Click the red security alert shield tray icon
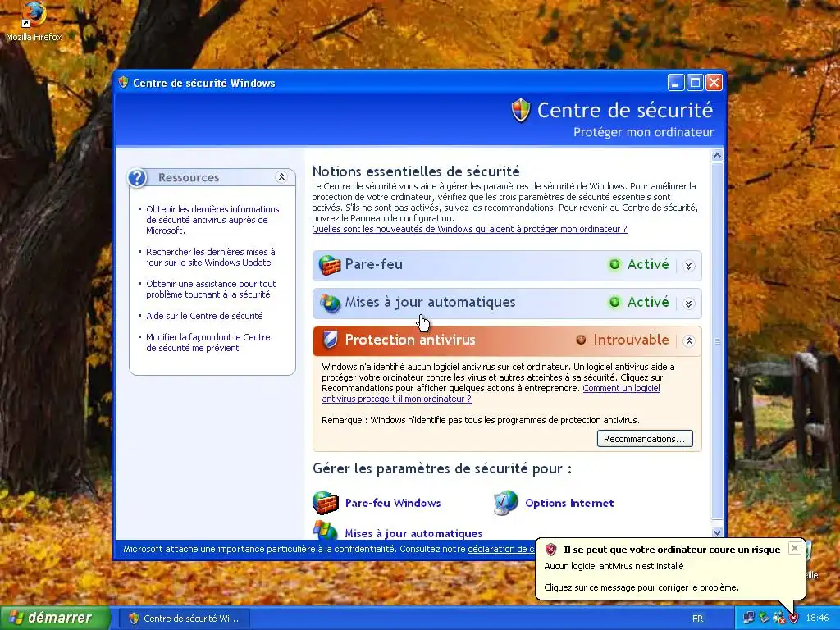 point(793,618)
